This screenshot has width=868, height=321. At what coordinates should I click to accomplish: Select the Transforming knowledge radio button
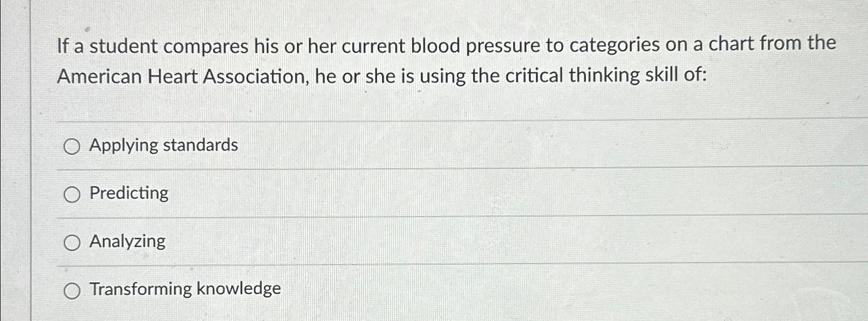[x=72, y=290]
